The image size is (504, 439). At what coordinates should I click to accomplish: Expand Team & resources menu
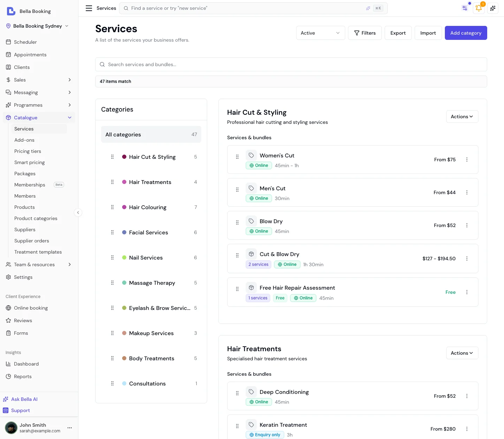click(x=39, y=264)
